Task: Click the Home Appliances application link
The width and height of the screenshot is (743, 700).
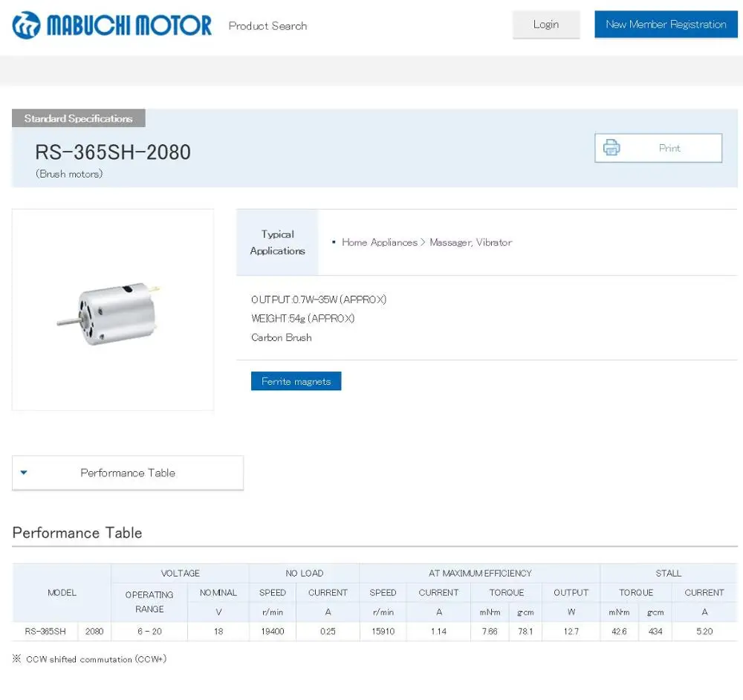Action: (380, 243)
